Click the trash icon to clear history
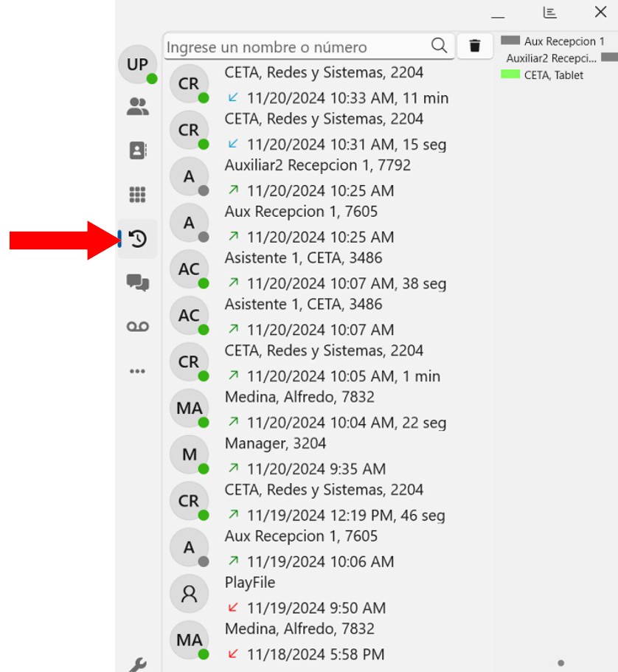This screenshot has height=672, width=618. 475,46
